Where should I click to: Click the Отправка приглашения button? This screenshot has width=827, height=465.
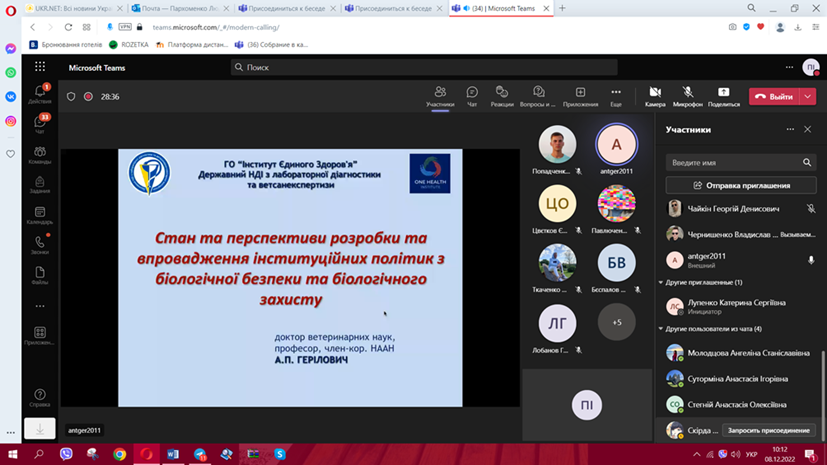click(x=741, y=186)
